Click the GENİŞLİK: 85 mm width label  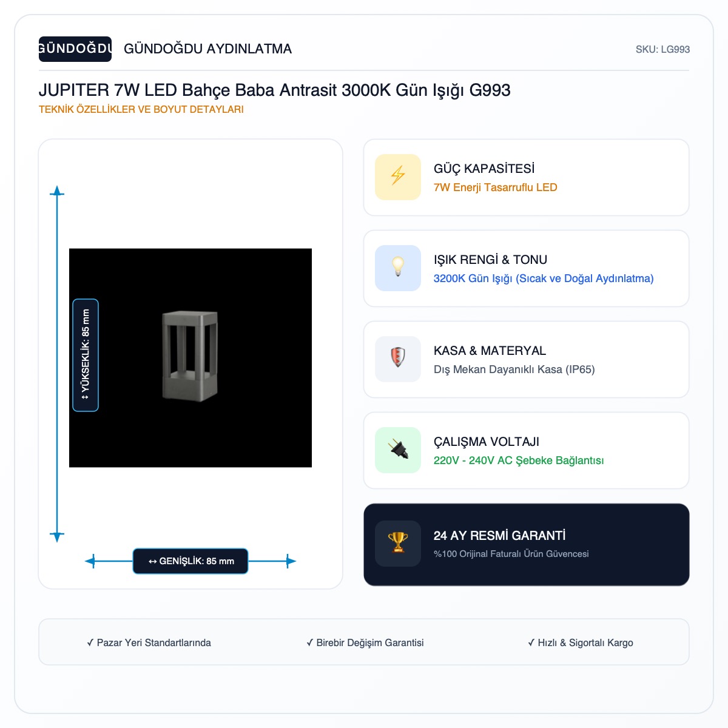(x=190, y=561)
